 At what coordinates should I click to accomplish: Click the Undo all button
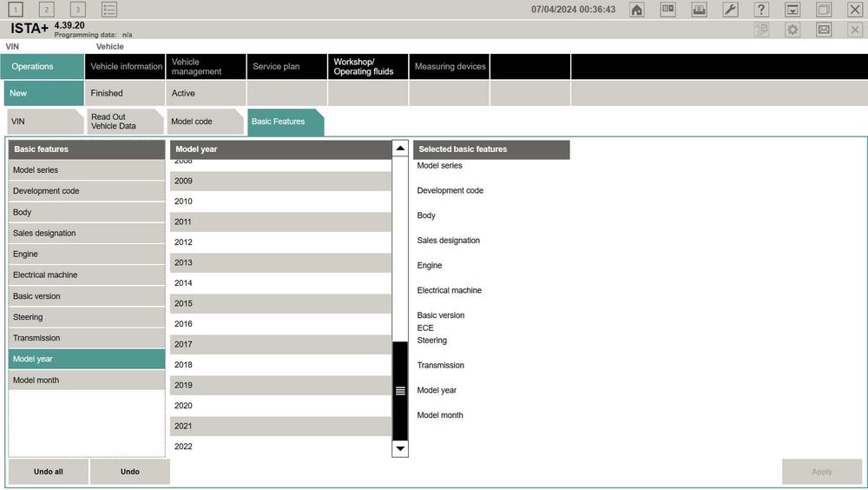click(48, 472)
